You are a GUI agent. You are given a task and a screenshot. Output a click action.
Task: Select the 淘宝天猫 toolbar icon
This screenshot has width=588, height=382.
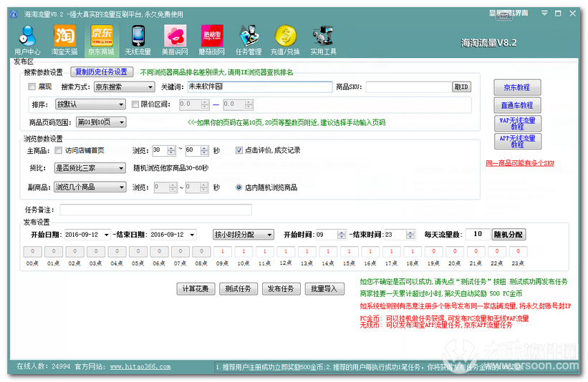coord(64,39)
